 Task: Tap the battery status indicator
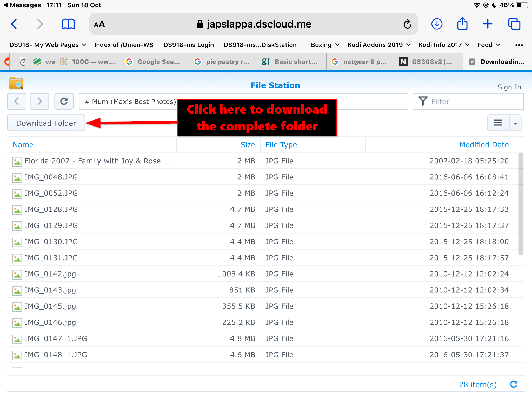tap(522, 5)
